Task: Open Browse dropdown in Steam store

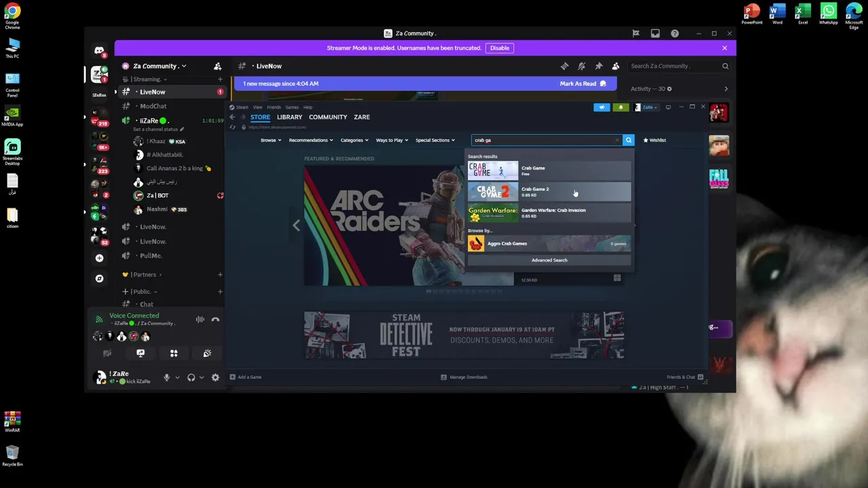Action: tap(271, 140)
